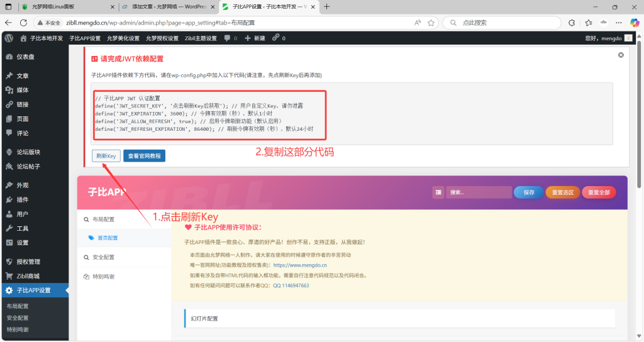
Task: Open a new browser tab
Action: [326, 6]
